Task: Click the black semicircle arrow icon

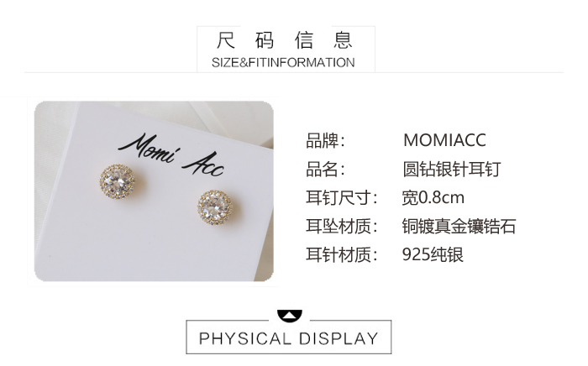Action: coord(290,316)
